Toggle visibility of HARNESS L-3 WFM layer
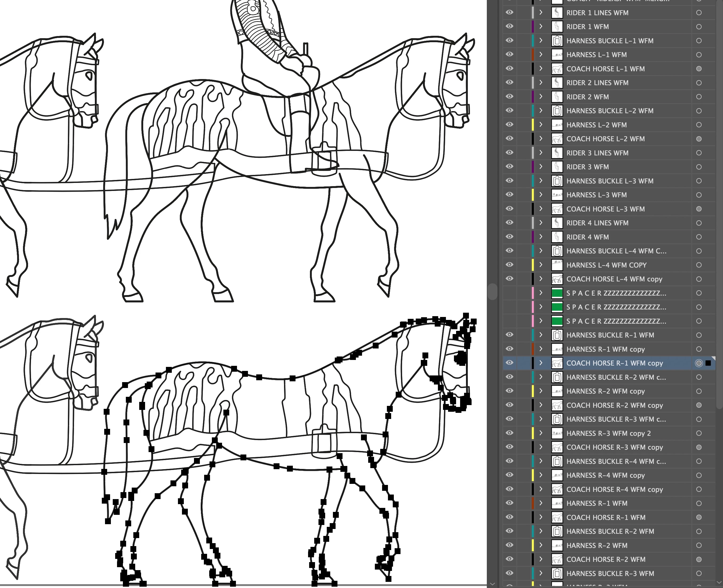The height and width of the screenshot is (588, 723). [510, 195]
